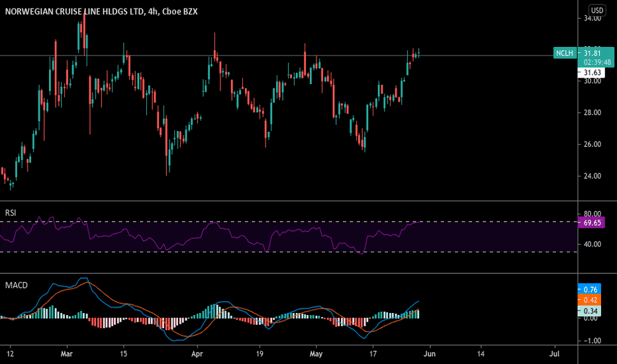Click the Mar date on time axis
The image size is (617, 364).
pos(66,354)
